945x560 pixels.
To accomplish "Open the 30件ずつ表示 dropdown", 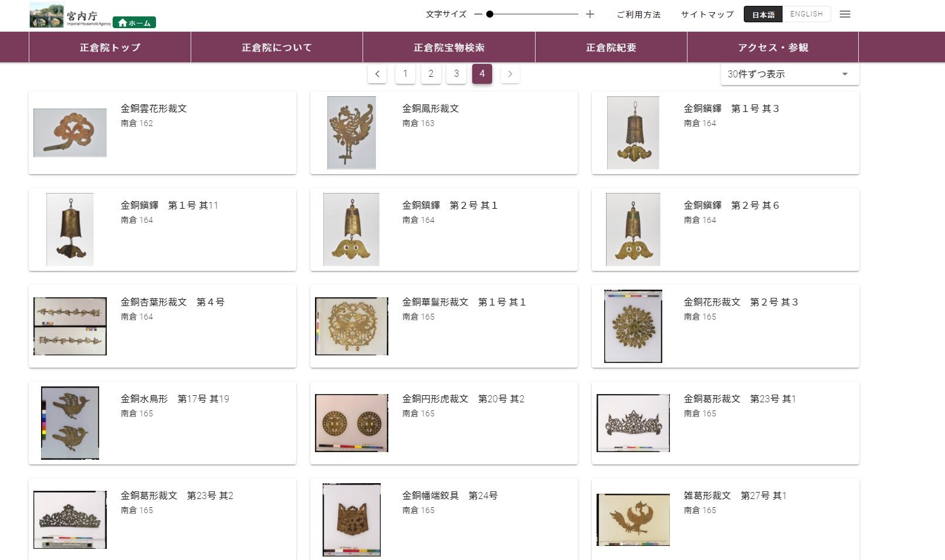I will [x=790, y=74].
